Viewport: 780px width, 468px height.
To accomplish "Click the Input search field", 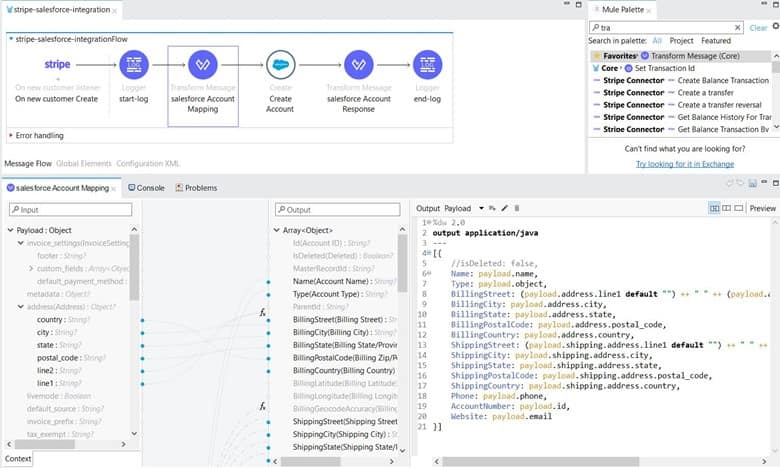I will click(x=71, y=210).
